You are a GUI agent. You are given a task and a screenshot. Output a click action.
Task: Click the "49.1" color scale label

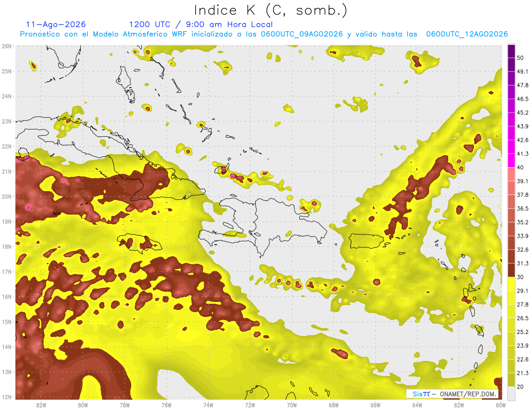click(523, 72)
